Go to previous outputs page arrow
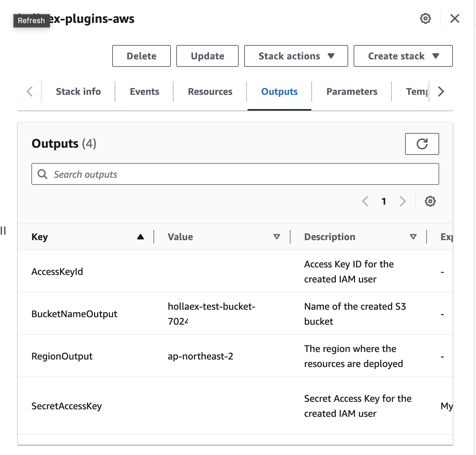Screen dimensions: 476x455 click(x=365, y=201)
